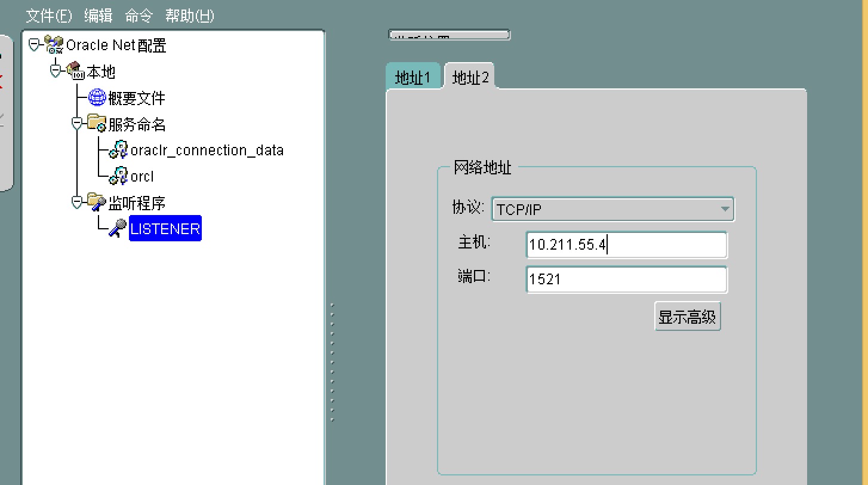Open the 编辑 menu
The height and width of the screenshot is (485, 868).
99,16
